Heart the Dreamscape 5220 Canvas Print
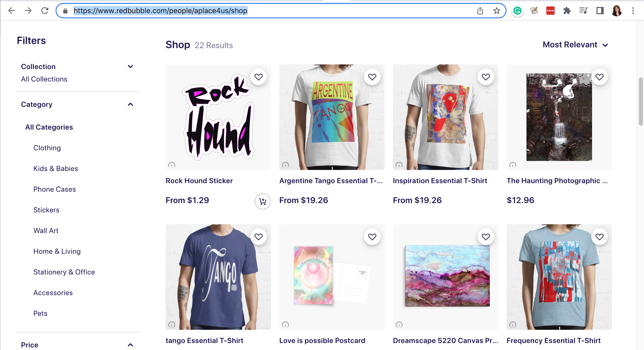Image resolution: width=644 pixels, height=350 pixels. click(x=486, y=237)
